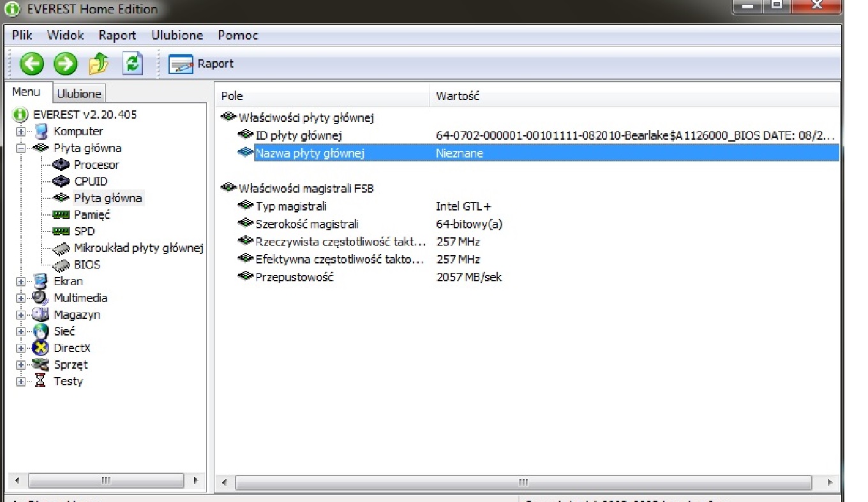Viewport: 868px width, 502px height.
Task: Click the Sprzęt hardware icon
Action: 41,365
